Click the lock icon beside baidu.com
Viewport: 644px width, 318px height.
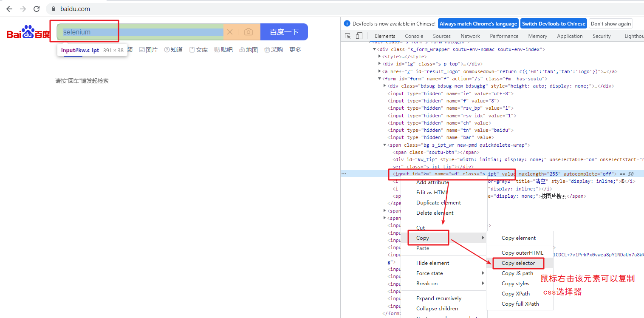click(x=54, y=9)
